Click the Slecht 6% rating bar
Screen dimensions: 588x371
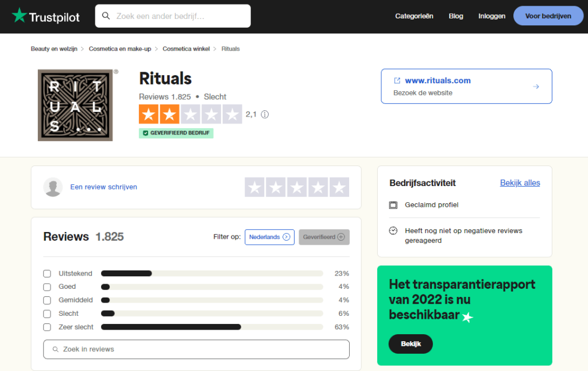[212, 314]
